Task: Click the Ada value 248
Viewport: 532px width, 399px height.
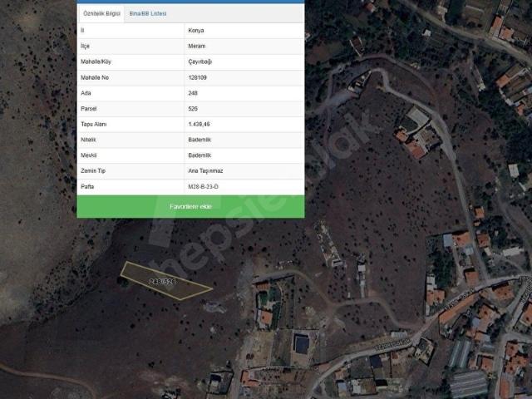Action: point(193,93)
